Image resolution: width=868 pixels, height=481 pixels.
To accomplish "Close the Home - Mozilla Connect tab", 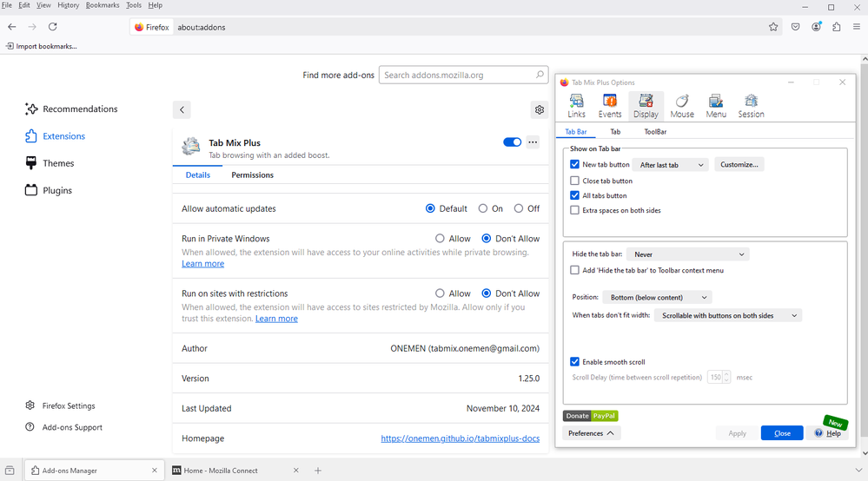I will coord(296,471).
